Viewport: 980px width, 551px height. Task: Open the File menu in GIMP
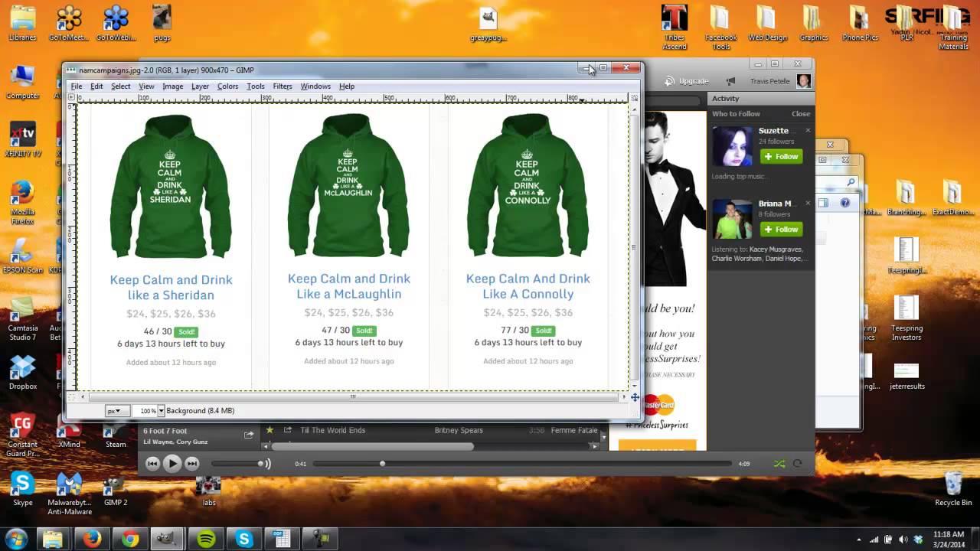(77, 86)
